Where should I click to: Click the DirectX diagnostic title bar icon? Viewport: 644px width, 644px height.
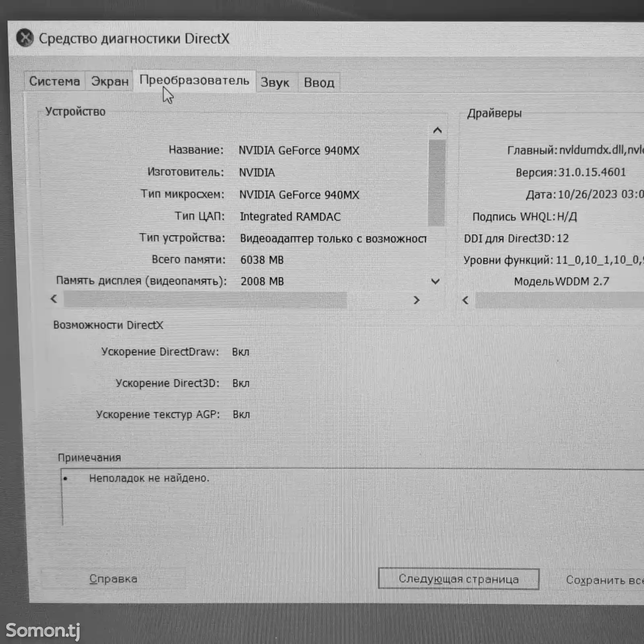coord(25,38)
